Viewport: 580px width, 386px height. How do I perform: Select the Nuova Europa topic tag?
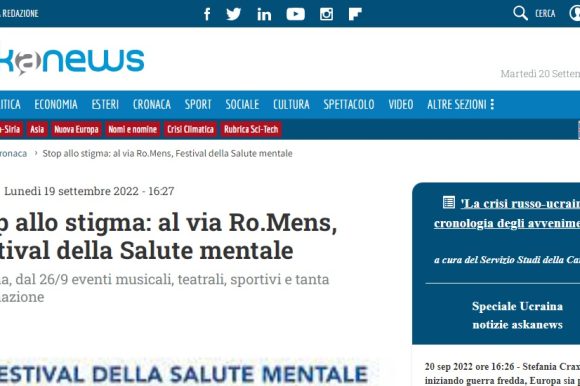pos(76,129)
